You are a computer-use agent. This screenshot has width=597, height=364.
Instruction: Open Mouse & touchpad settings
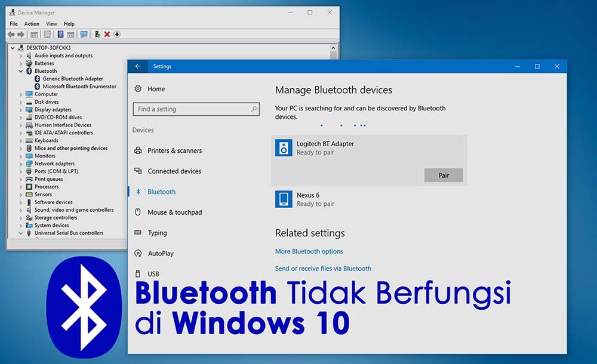(x=175, y=212)
